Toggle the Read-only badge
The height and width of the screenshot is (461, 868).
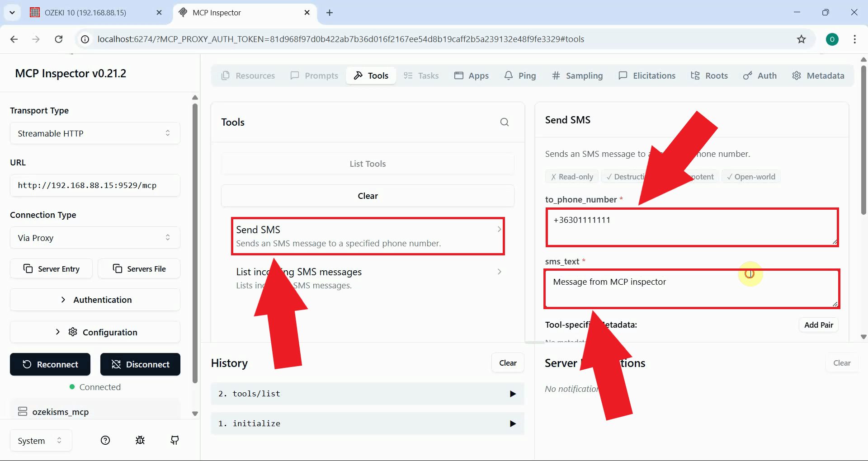point(571,176)
